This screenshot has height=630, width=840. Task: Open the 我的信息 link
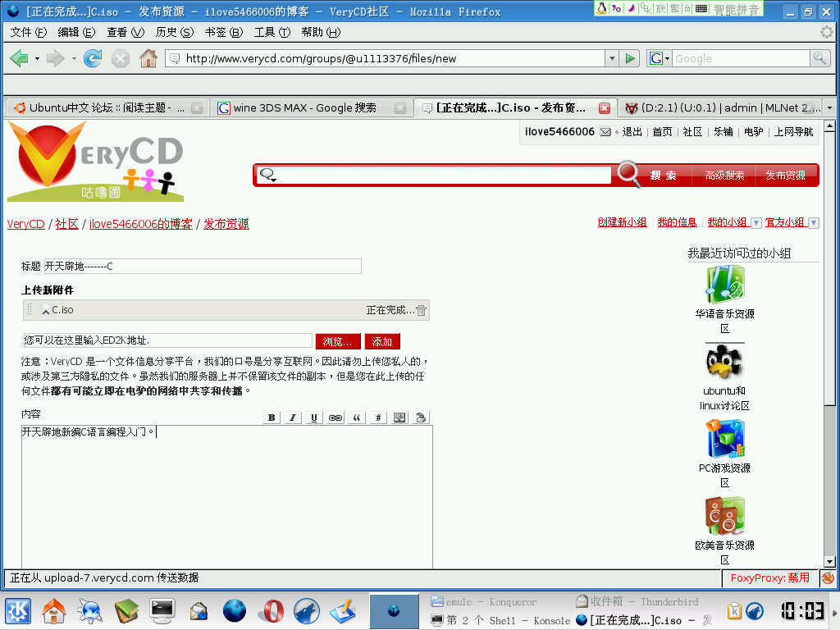click(x=677, y=222)
